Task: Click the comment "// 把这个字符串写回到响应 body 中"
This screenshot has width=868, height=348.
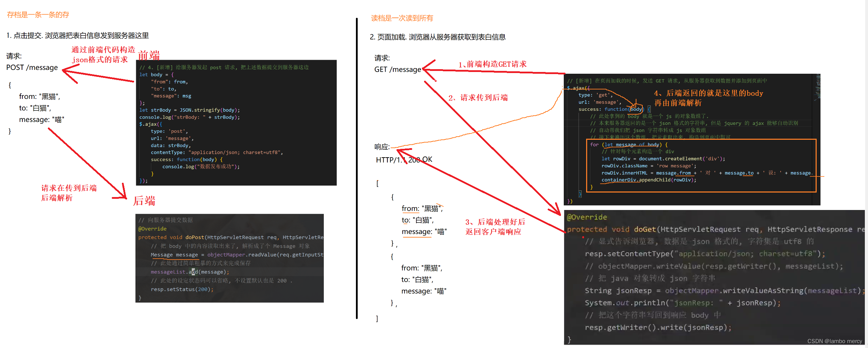Action: tap(653, 315)
